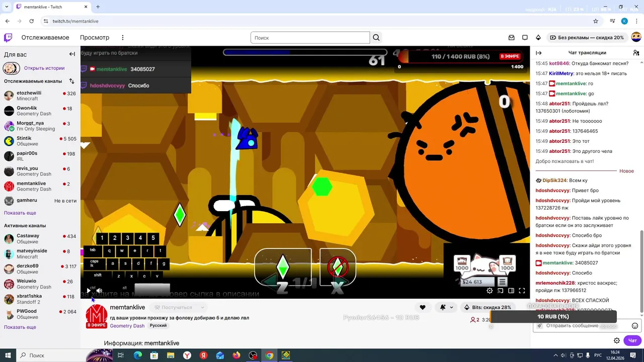Reload the Twitch page
The width and height of the screenshot is (644, 362).
32,21
